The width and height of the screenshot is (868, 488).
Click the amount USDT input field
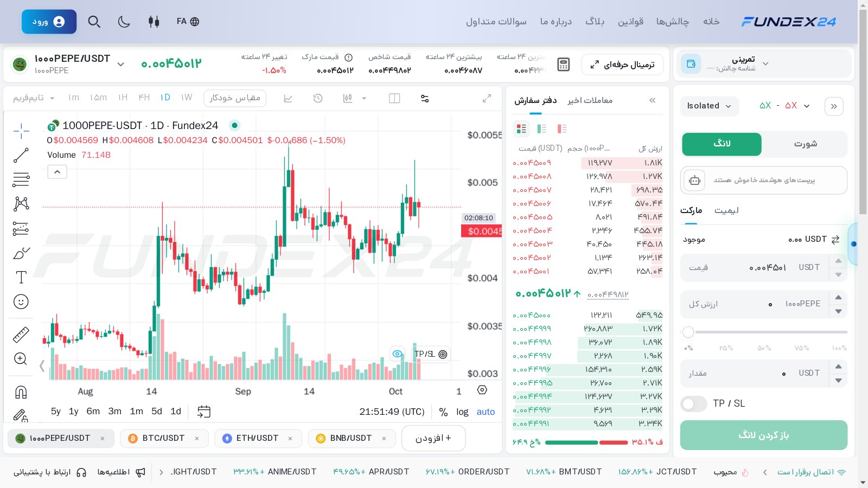pyautogui.click(x=755, y=373)
